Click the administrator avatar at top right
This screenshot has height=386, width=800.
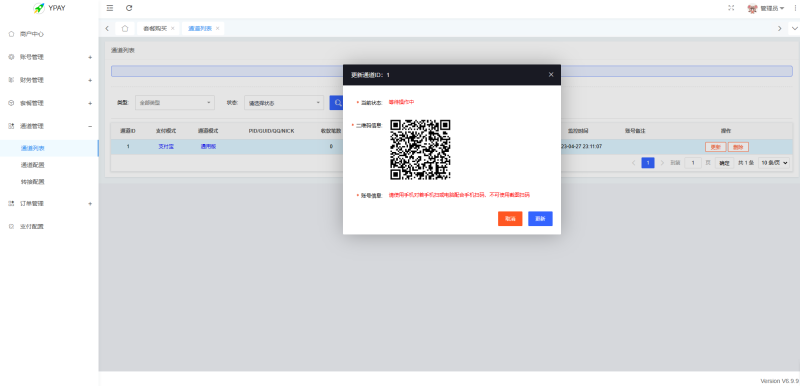(x=752, y=8)
